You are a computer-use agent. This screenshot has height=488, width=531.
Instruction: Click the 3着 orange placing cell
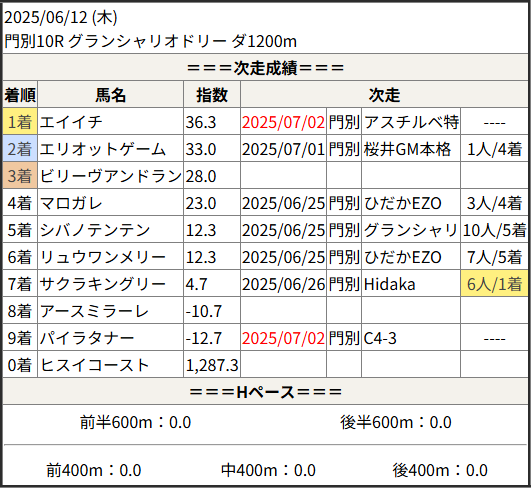[x=20, y=176]
